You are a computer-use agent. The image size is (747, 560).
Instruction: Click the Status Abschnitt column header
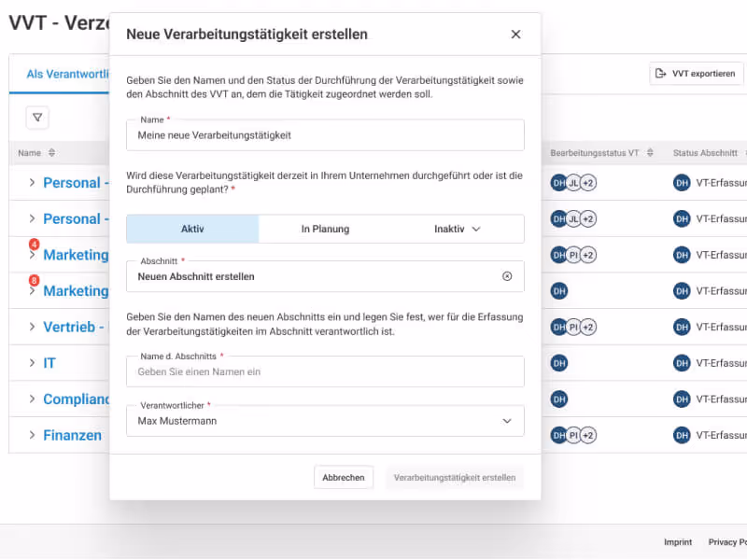(x=705, y=153)
